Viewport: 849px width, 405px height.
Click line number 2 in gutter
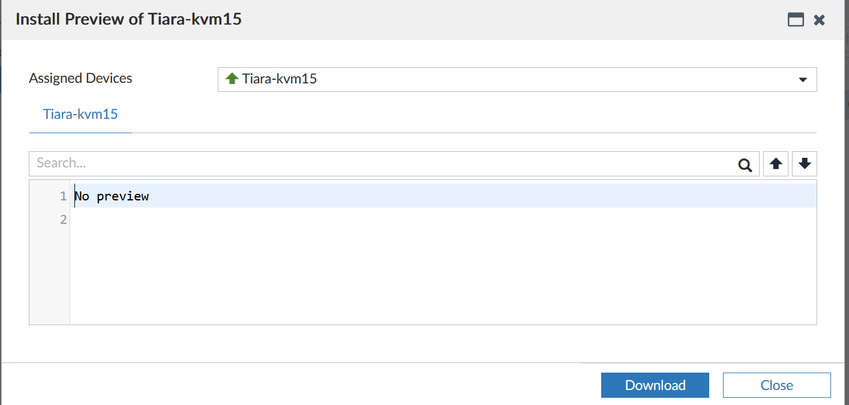[62, 219]
